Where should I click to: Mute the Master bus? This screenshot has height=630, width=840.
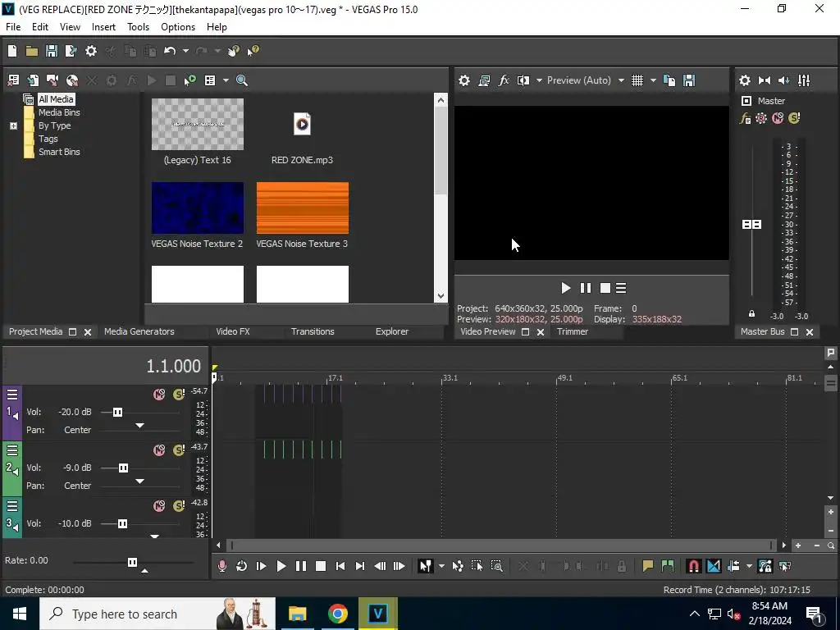[x=778, y=118]
